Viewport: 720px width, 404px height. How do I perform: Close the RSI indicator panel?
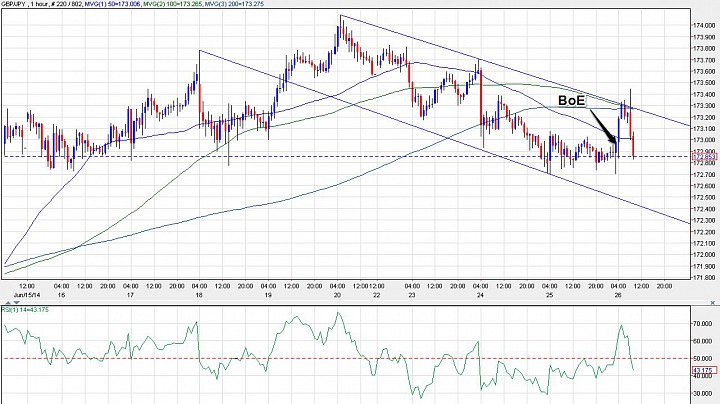pos(713,303)
